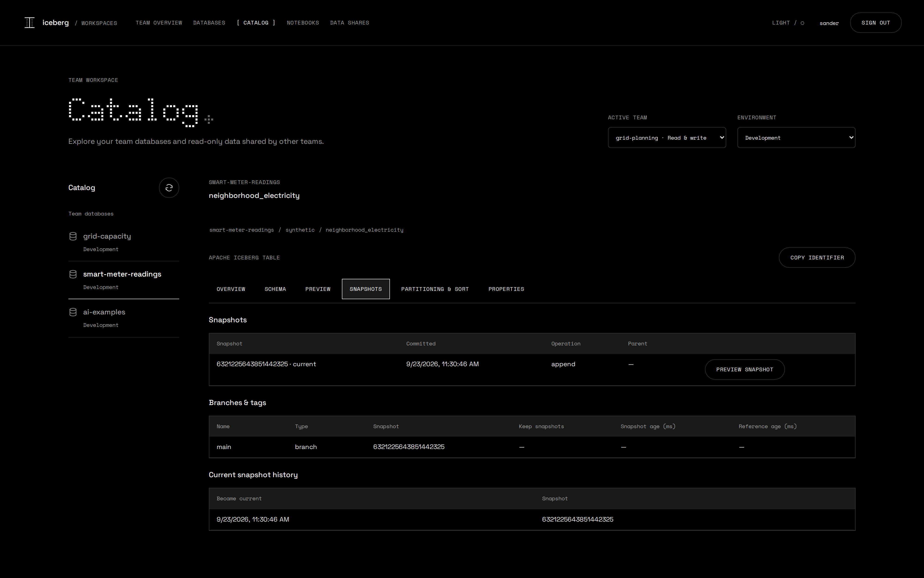Click the committed time in the Snapshots table
The width and height of the screenshot is (924, 578).
pyautogui.click(x=443, y=364)
